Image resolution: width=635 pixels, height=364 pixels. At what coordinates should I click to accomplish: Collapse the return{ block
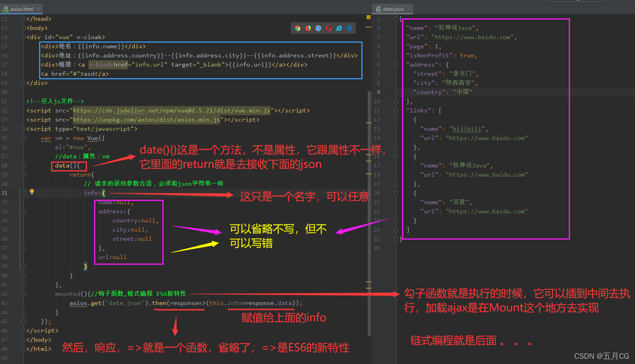[24, 175]
